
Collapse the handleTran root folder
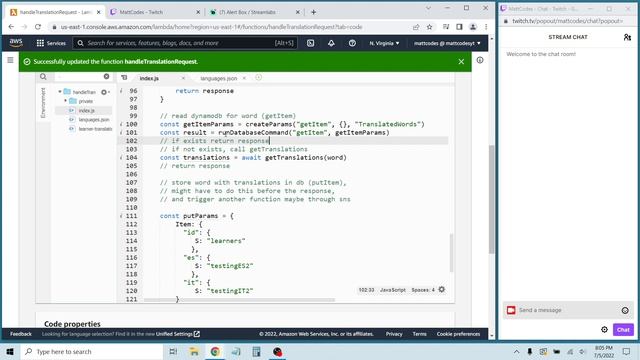coord(60,92)
